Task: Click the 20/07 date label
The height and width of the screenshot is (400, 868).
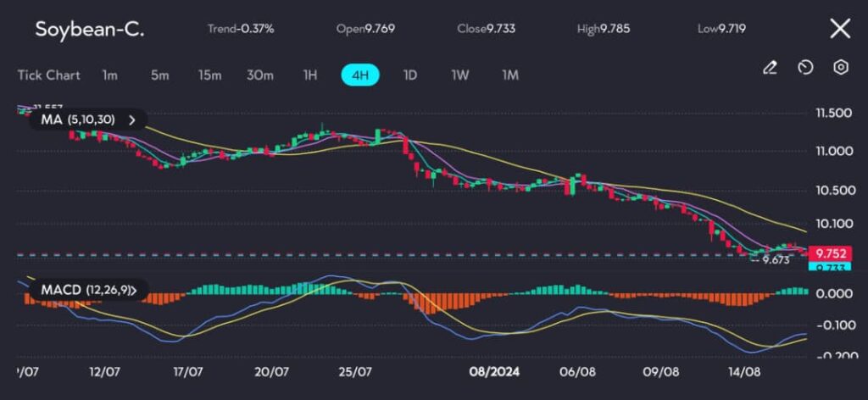Action: tap(272, 372)
